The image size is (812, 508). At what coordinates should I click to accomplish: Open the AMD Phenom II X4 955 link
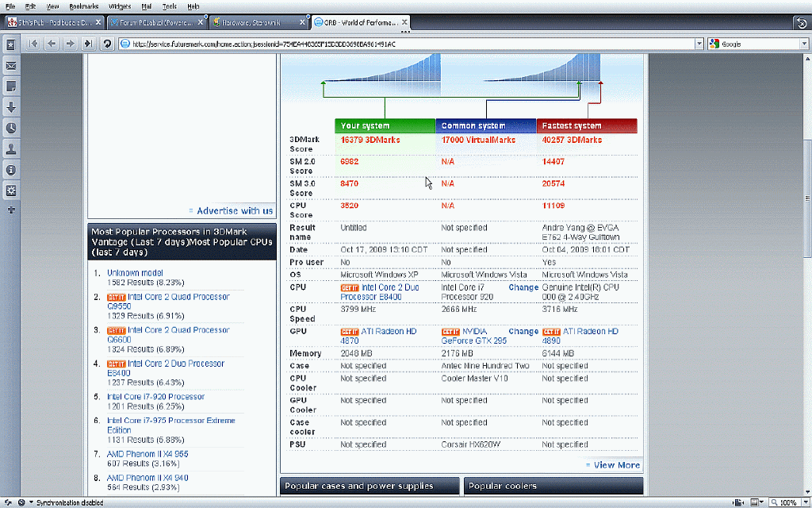(x=147, y=454)
